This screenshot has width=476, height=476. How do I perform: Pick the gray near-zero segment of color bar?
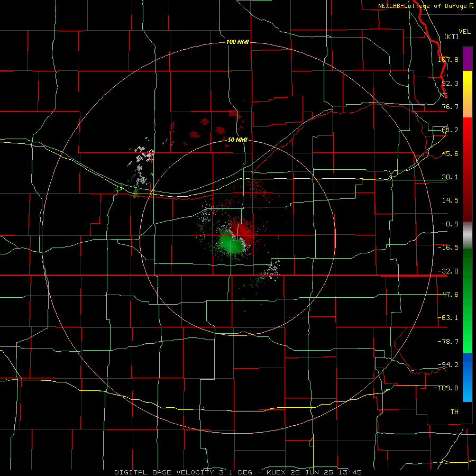(467, 235)
